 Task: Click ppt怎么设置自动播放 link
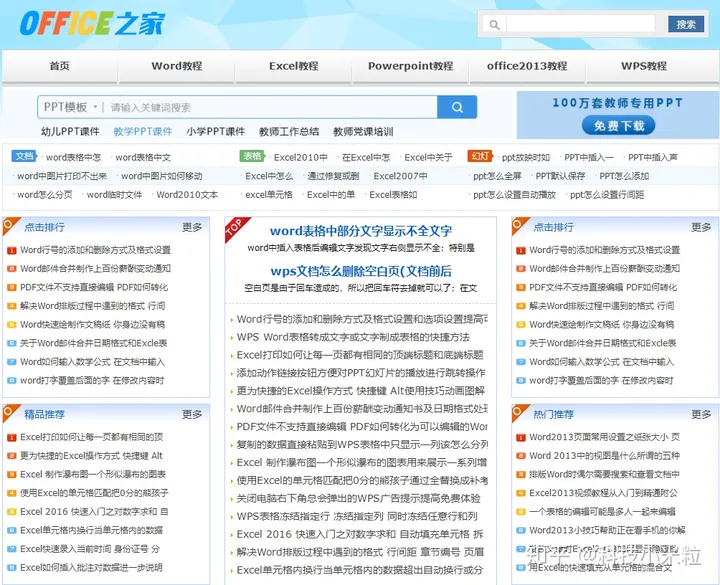coord(514,195)
